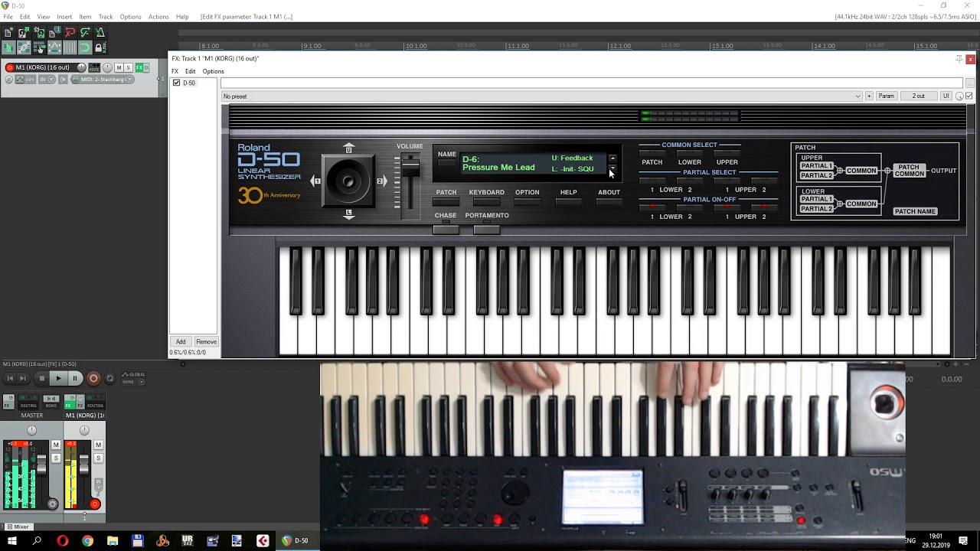The height and width of the screenshot is (551, 980).
Task: Click the NAME button on D-50
Action: tap(447, 164)
